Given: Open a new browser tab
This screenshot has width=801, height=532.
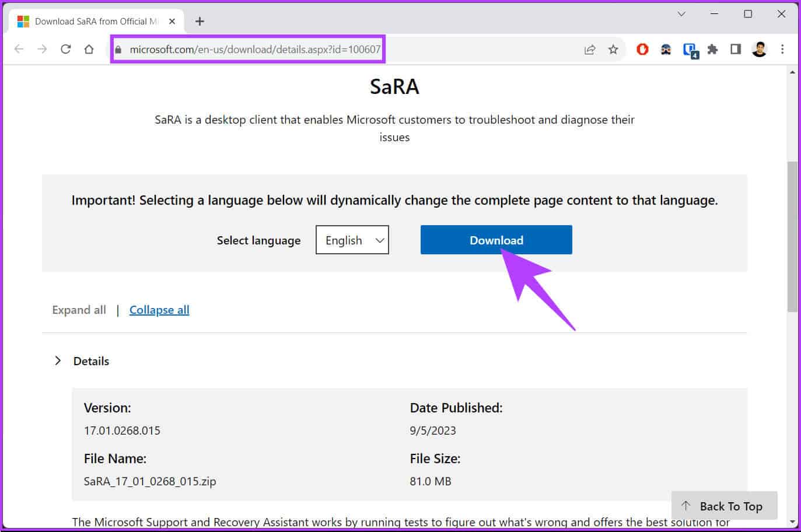Looking at the screenshot, I should tap(200, 22).
